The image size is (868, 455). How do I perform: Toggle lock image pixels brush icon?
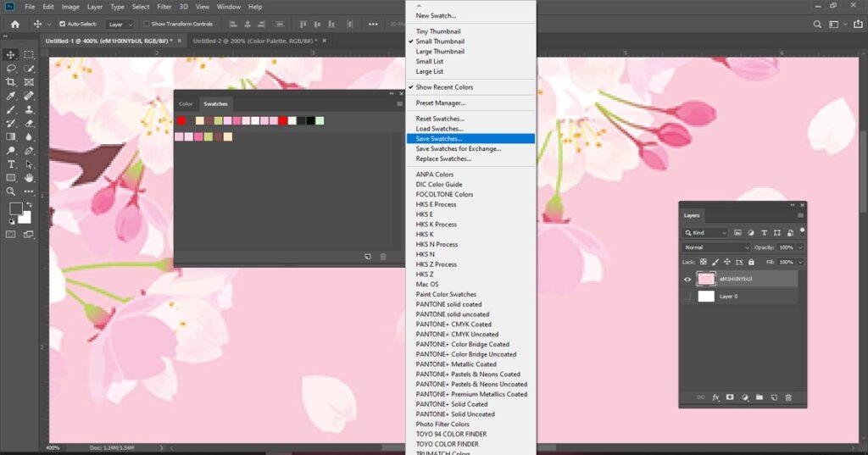click(x=715, y=262)
